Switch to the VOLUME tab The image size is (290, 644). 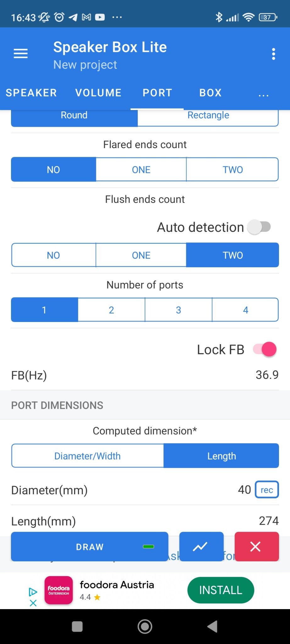tap(98, 93)
